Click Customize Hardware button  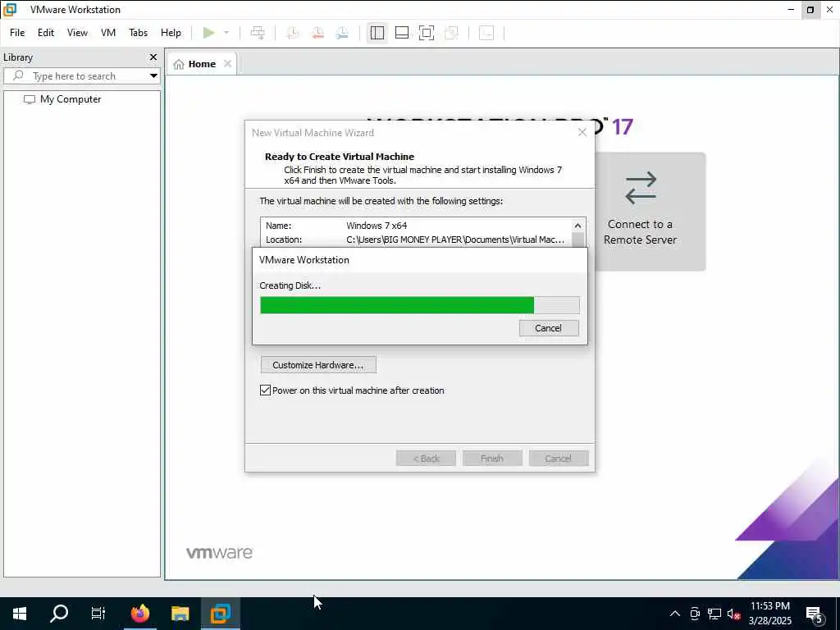pos(318,365)
